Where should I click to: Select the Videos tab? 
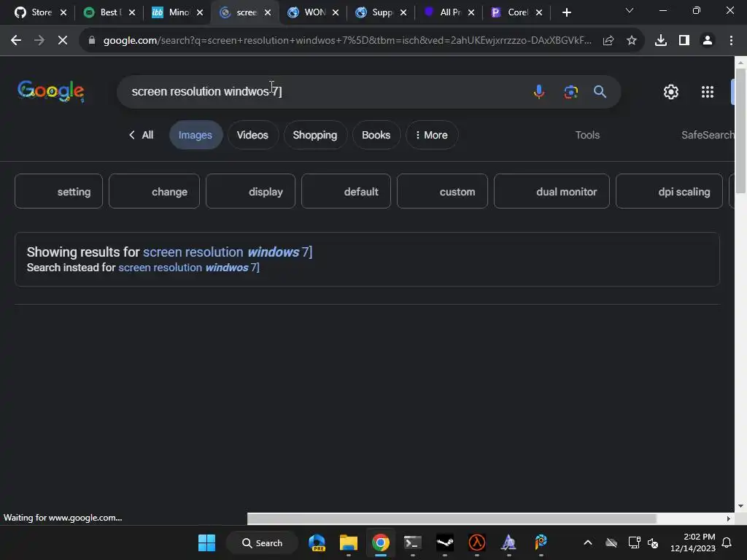pos(252,135)
